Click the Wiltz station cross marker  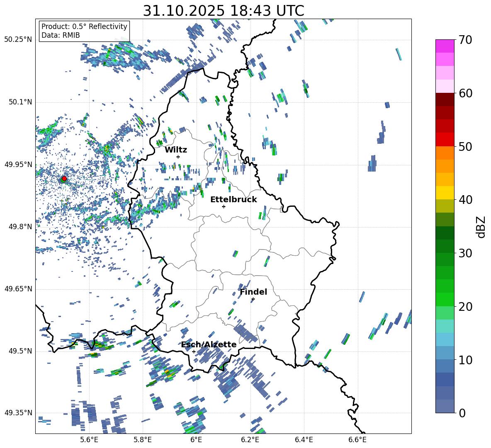pos(178,157)
